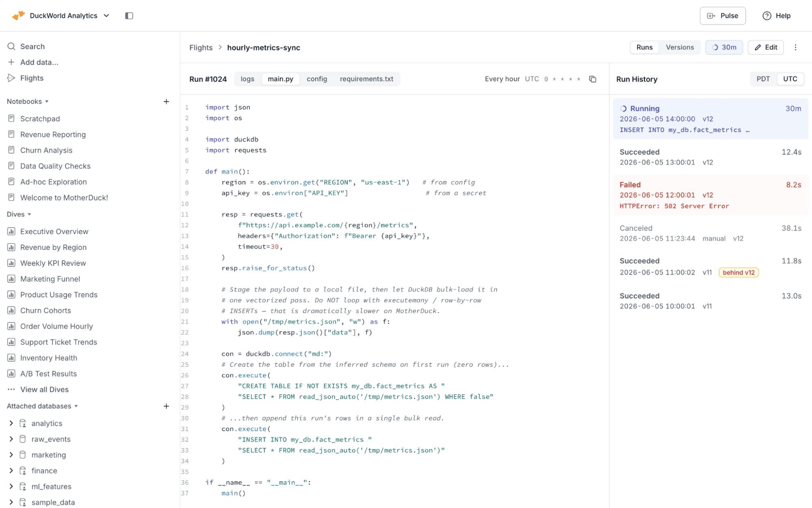The image size is (812, 508).
Task: Click the Churn Analysis notebook icon
Action: click(x=11, y=150)
